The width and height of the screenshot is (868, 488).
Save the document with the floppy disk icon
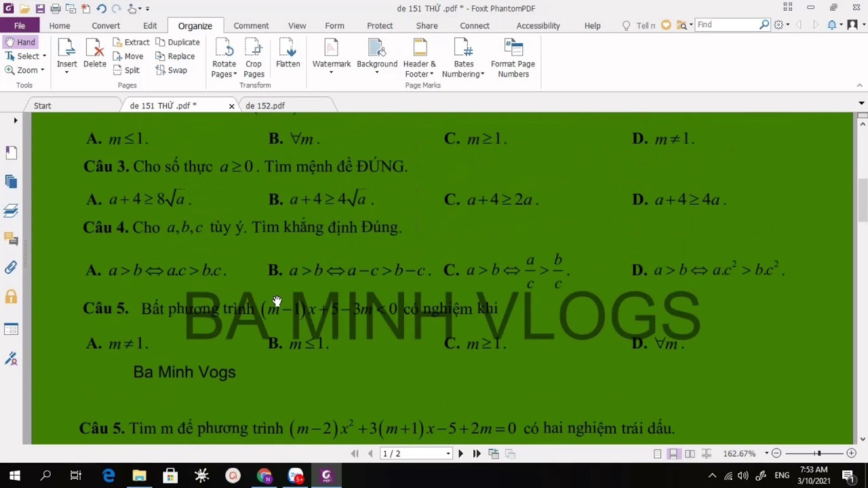[x=40, y=8]
